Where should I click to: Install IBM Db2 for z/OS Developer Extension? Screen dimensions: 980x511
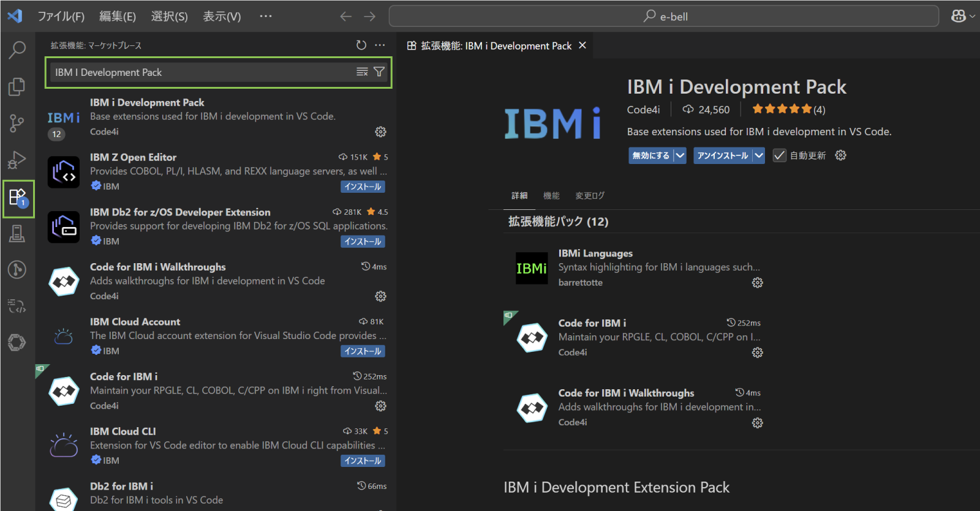363,242
